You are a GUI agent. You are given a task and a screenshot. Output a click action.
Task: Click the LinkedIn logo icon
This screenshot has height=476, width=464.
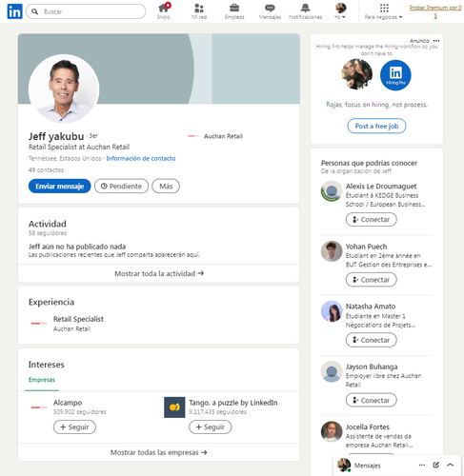(14, 11)
